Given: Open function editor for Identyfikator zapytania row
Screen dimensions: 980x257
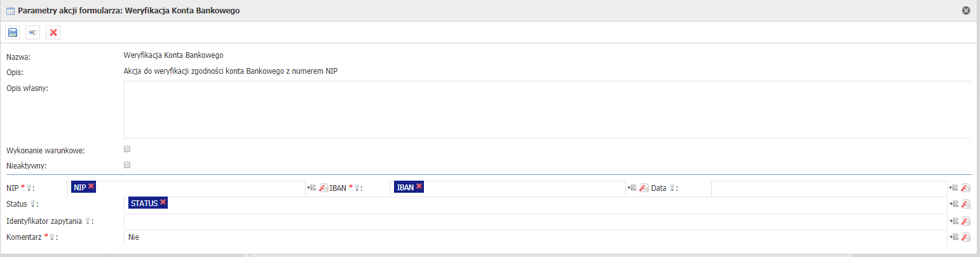Looking at the screenshot, I should click(966, 221).
